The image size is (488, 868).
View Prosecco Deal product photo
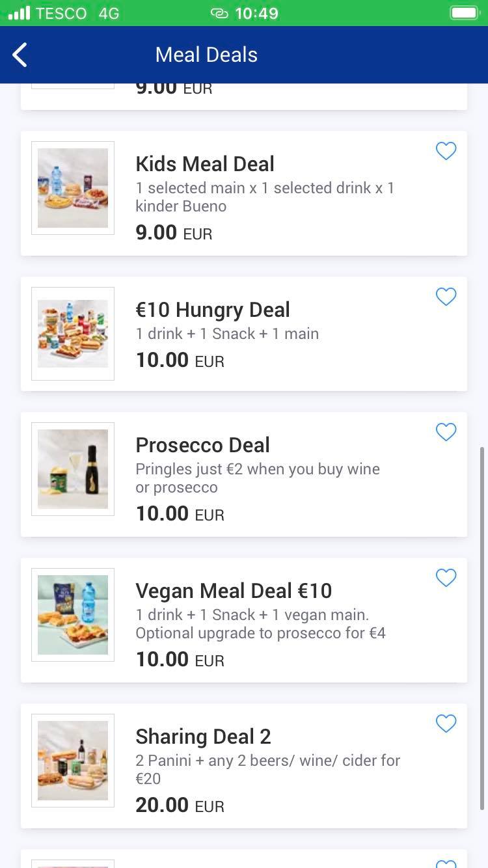pos(73,469)
